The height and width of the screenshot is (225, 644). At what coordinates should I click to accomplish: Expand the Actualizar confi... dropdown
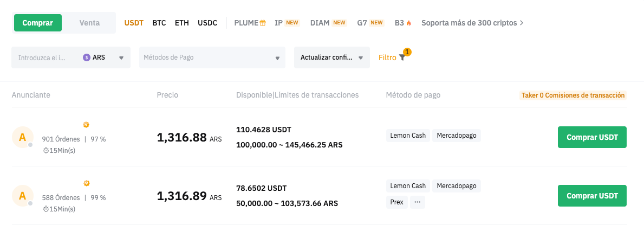(x=332, y=57)
